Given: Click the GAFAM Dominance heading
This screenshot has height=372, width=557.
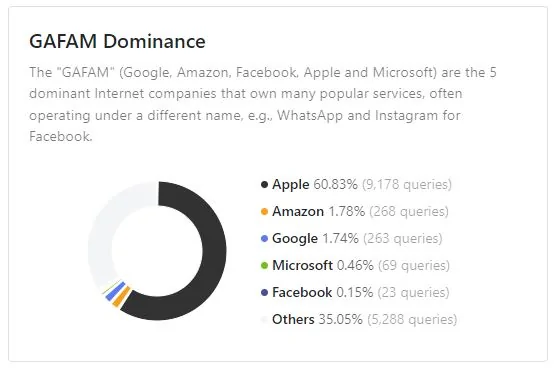Looking at the screenshot, I should 117,41.
